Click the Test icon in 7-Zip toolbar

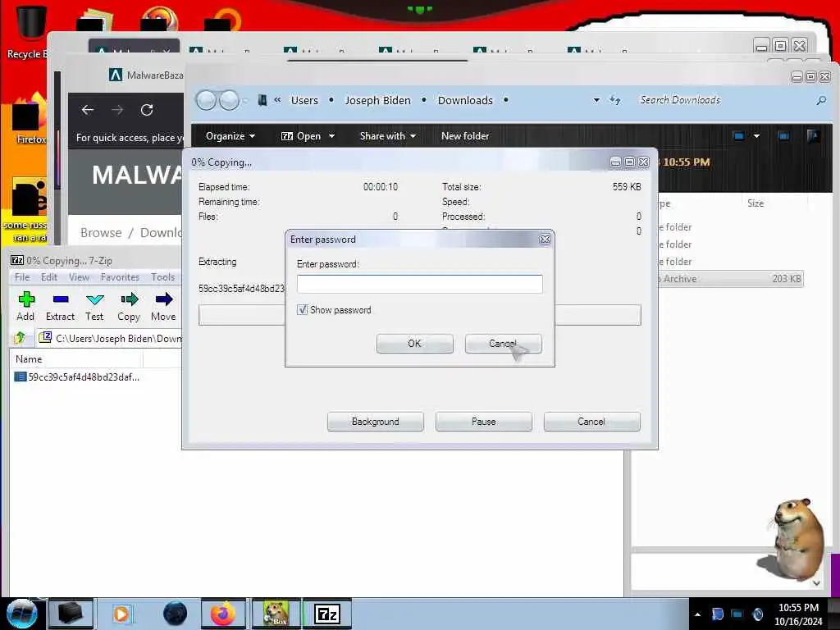[94, 307]
